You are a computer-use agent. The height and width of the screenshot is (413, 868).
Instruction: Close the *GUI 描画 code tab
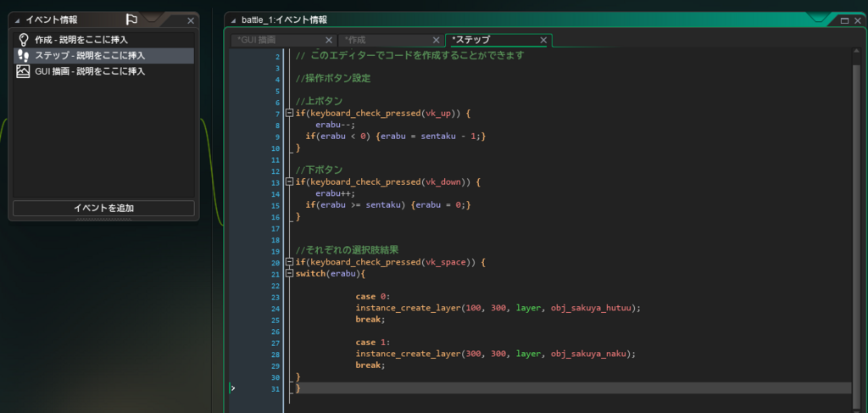point(329,40)
